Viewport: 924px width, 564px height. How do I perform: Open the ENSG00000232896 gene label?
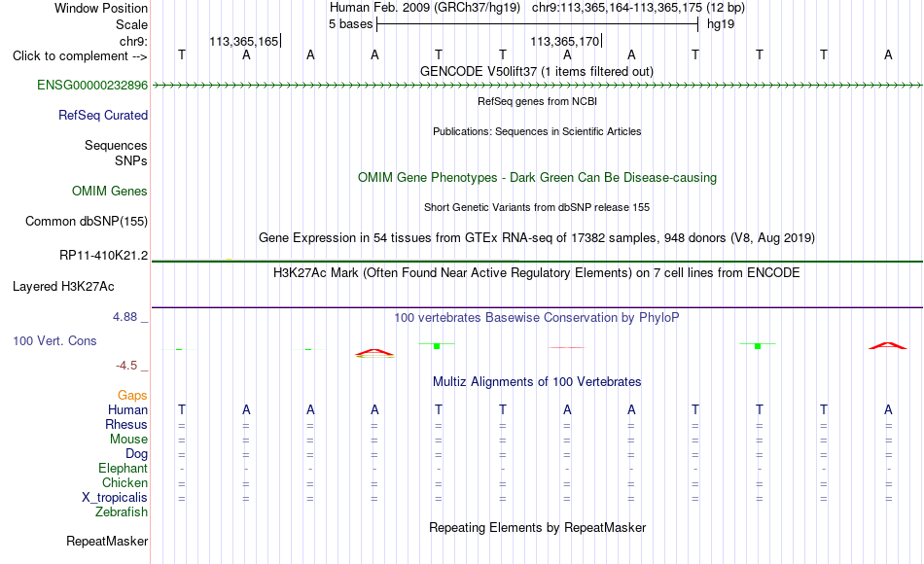coord(92,85)
